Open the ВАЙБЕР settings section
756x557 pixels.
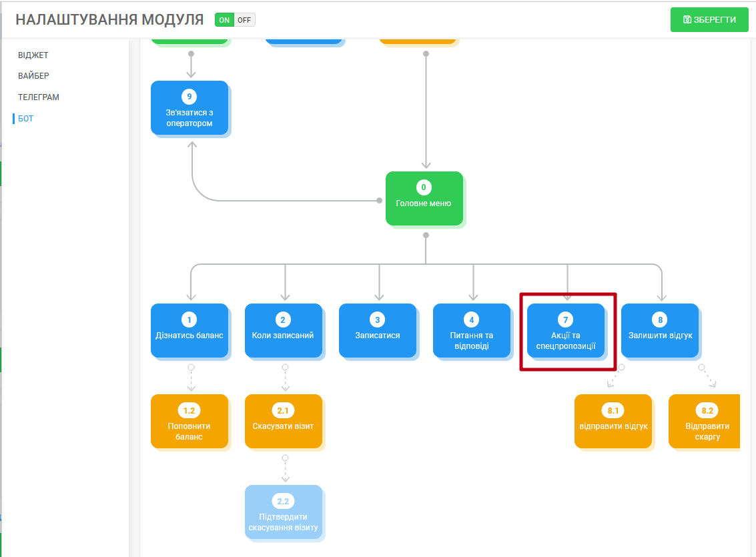(x=34, y=75)
